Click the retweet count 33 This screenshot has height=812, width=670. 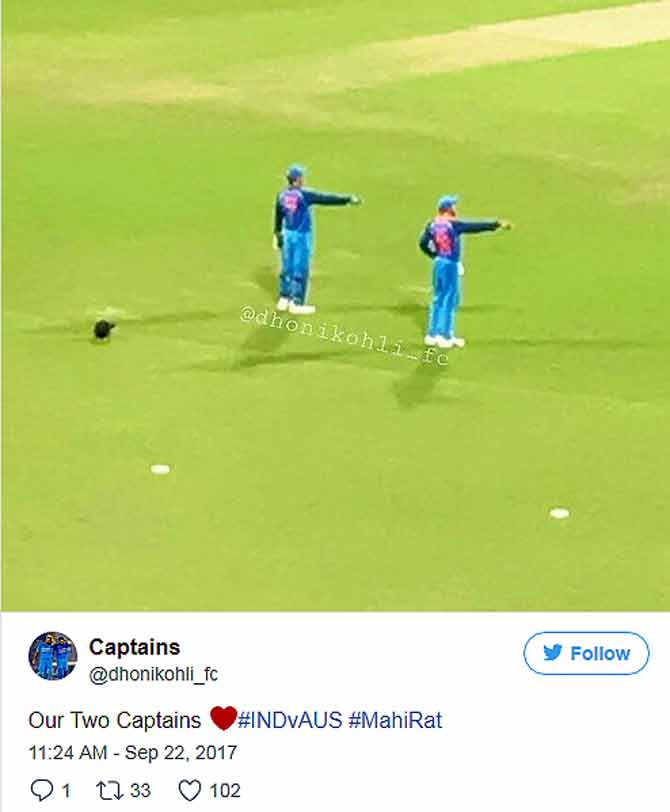[x=140, y=791]
